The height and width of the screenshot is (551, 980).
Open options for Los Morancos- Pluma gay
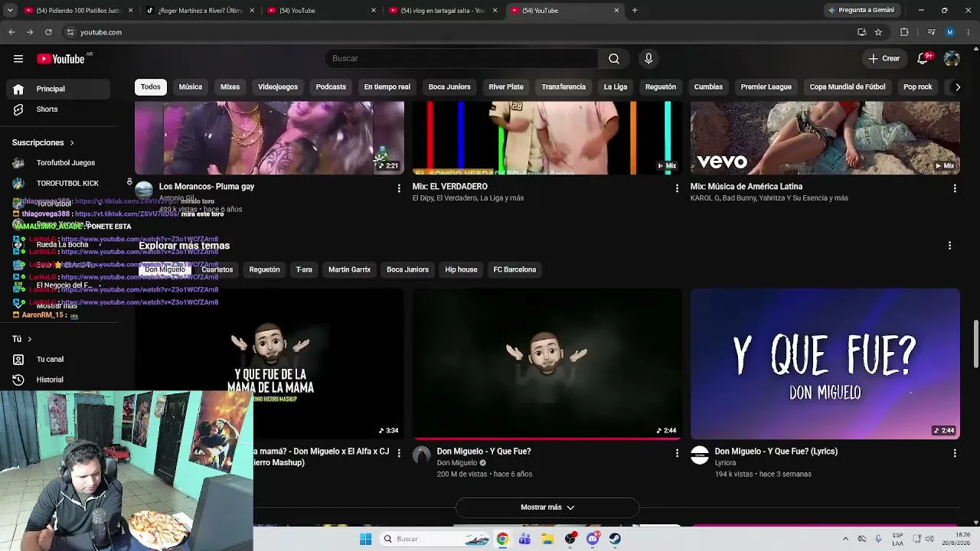tap(399, 188)
